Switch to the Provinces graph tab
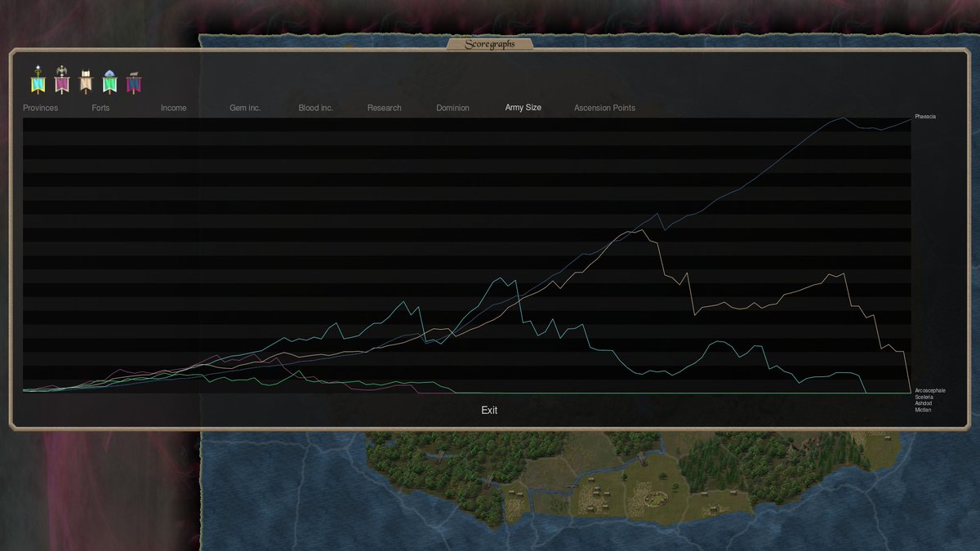Image resolution: width=980 pixels, height=551 pixels. 41,108
